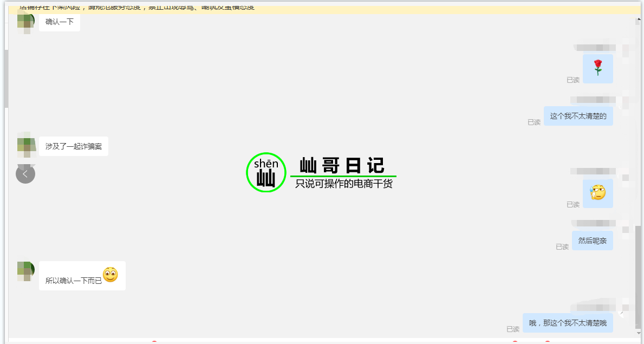The width and height of the screenshot is (644, 344).
Task: Click the thinking face emoji message
Action: [597, 193]
